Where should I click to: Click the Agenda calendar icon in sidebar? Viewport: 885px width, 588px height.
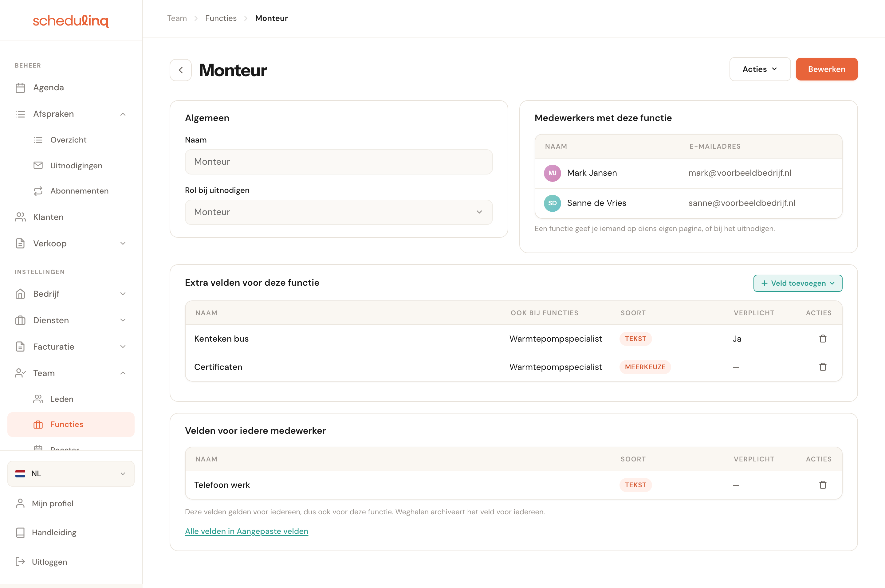[x=20, y=88]
